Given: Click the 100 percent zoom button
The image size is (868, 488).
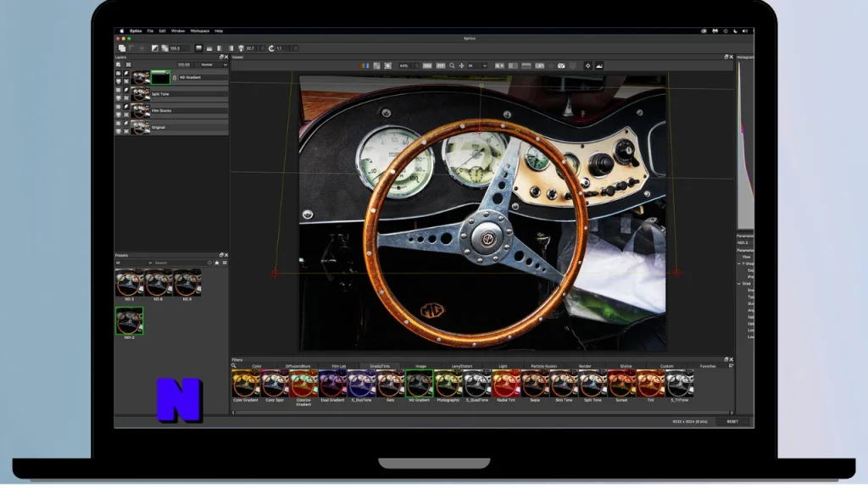Looking at the screenshot, I should pyautogui.click(x=427, y=65).
